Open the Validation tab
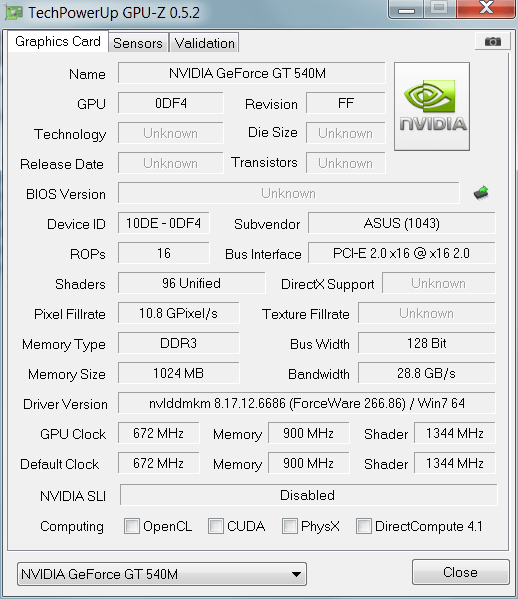Screen dimensions: 518x599 [204, 43]
